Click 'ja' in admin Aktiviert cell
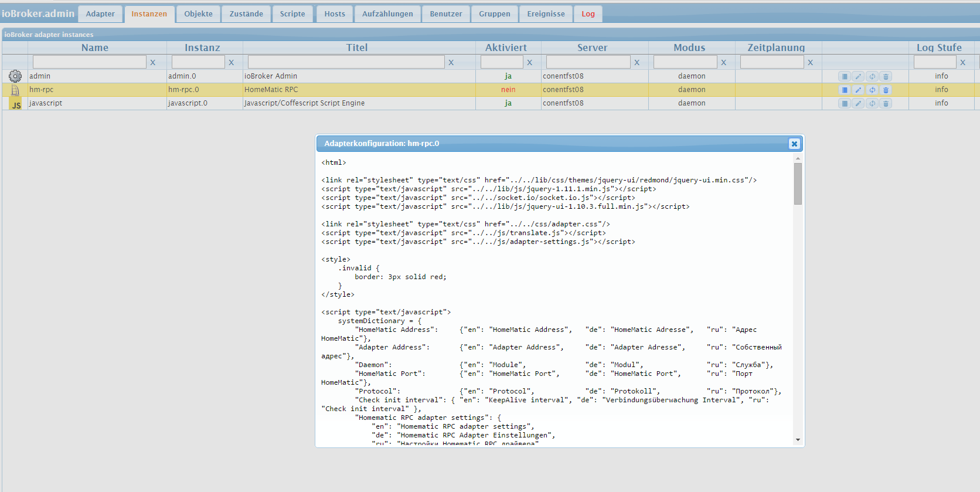The image size is (980, 492). point(508,76)
